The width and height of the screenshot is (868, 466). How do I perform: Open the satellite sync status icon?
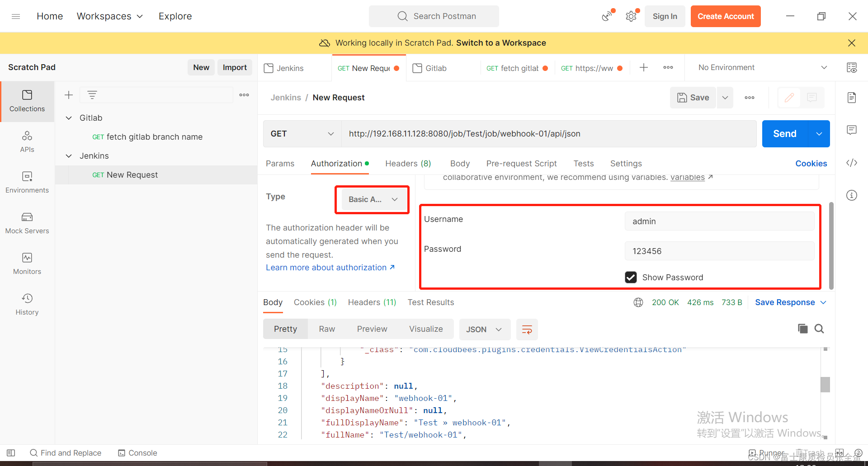tap(607, 16)
